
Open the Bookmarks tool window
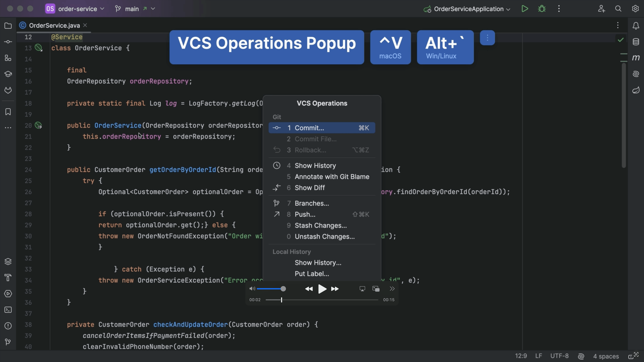(8, 112)
